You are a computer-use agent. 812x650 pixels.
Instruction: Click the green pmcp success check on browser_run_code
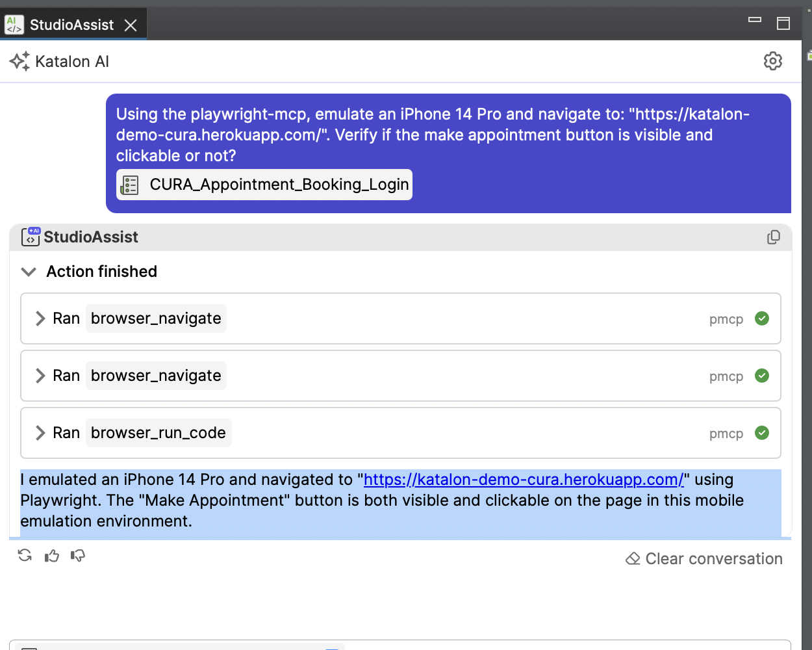click(x=762, y=433)
